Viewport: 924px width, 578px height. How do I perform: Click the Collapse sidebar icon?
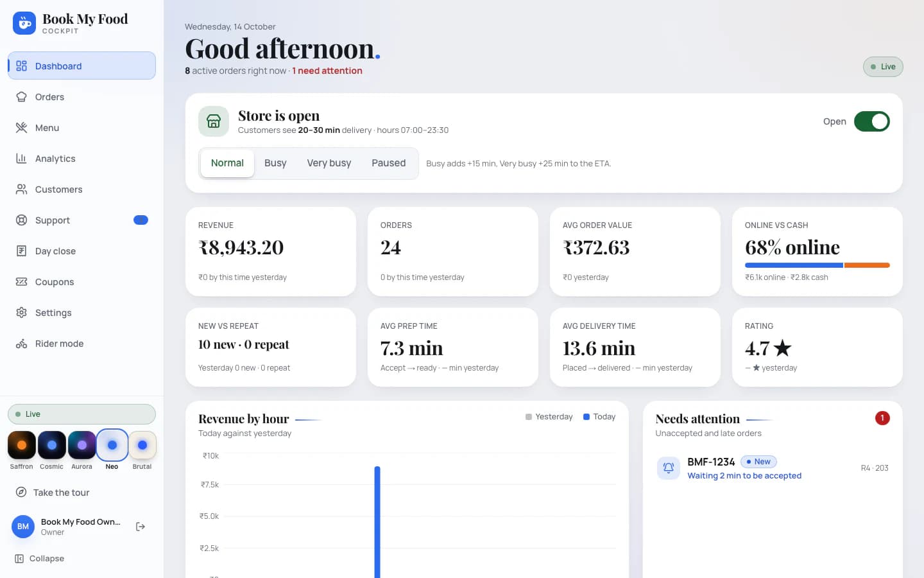[19, 559]
